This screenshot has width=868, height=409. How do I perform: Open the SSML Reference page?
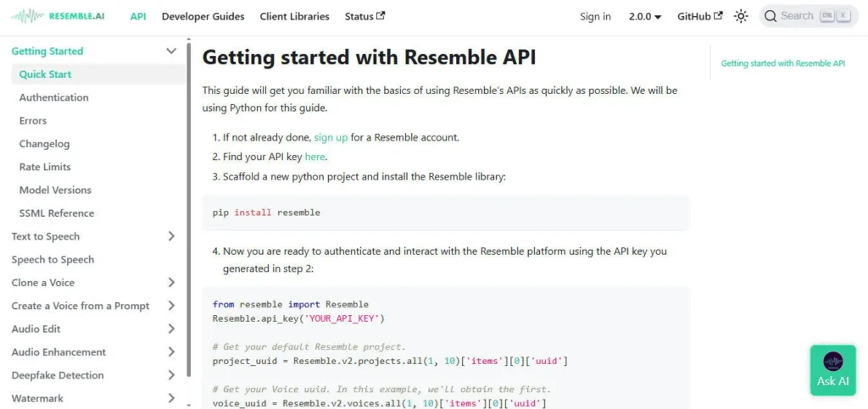pos(57,213)
